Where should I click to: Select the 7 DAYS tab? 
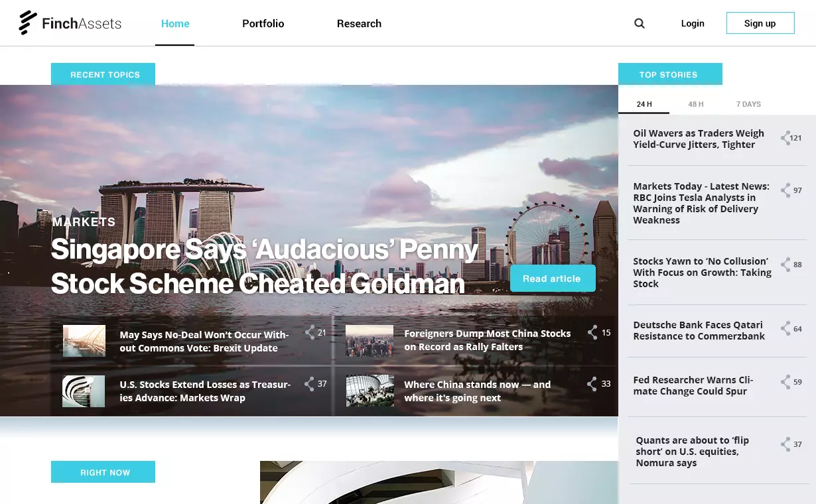tap(748, 104)
